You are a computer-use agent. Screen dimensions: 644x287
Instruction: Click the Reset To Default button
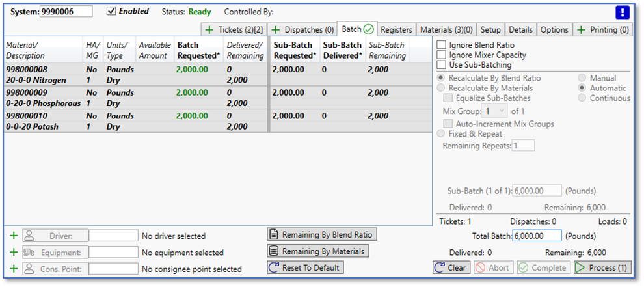point(305,267)
